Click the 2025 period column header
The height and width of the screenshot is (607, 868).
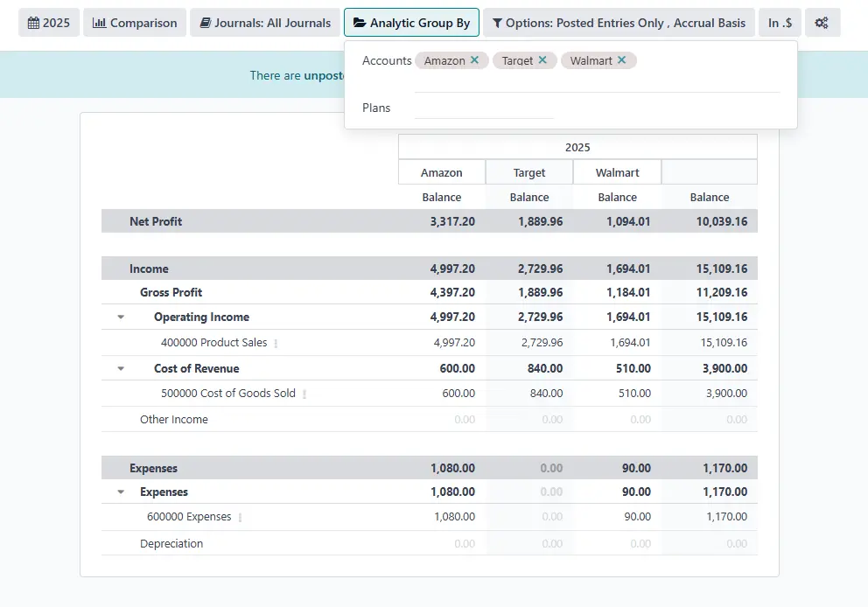click(577, 147)
